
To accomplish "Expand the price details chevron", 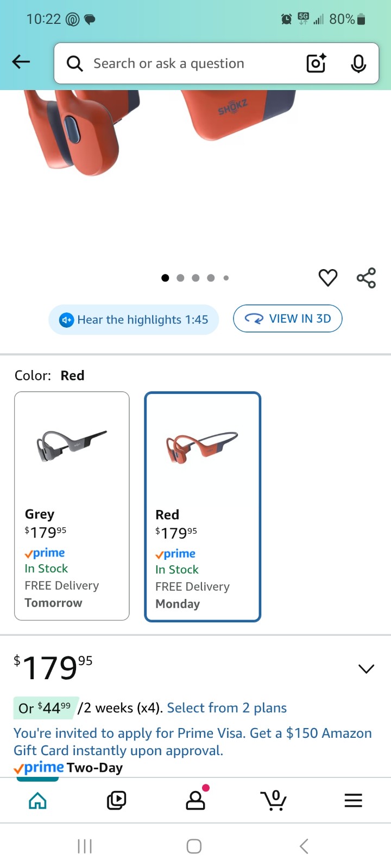I will (367, 668).
